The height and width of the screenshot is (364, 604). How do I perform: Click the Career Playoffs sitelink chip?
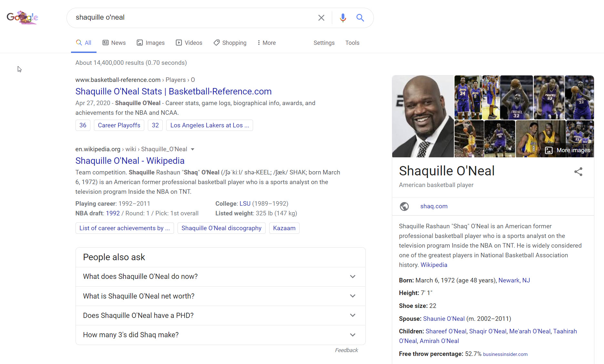[x=119, y=125]
